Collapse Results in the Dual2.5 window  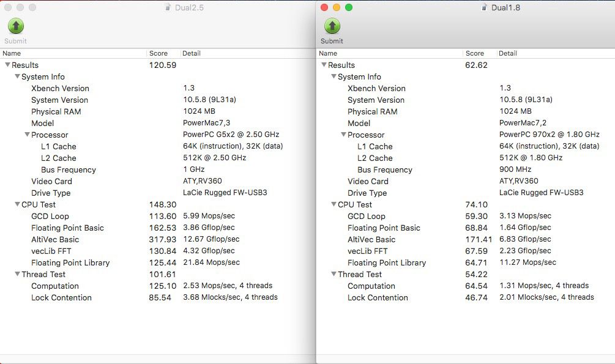[x=7, y=65]
